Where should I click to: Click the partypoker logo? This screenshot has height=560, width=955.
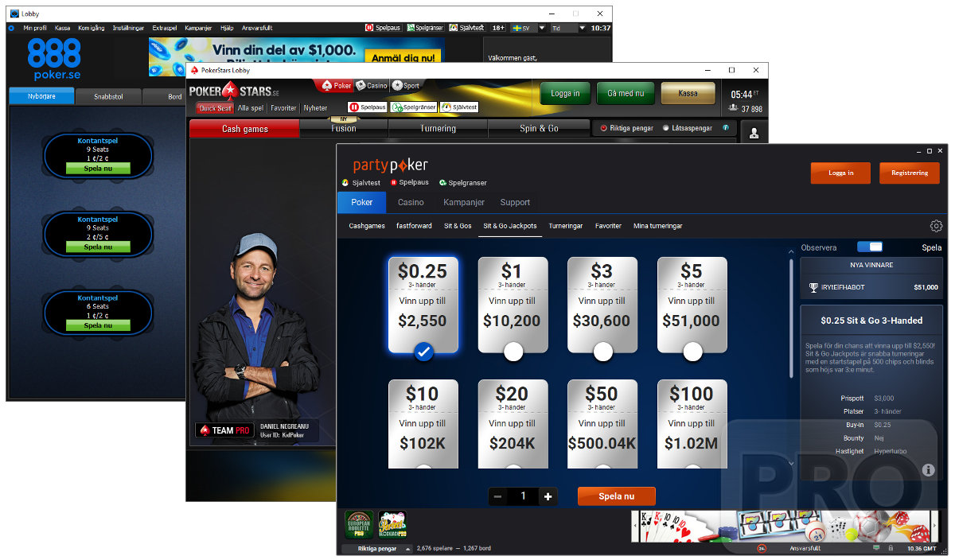tap(391, 165)
